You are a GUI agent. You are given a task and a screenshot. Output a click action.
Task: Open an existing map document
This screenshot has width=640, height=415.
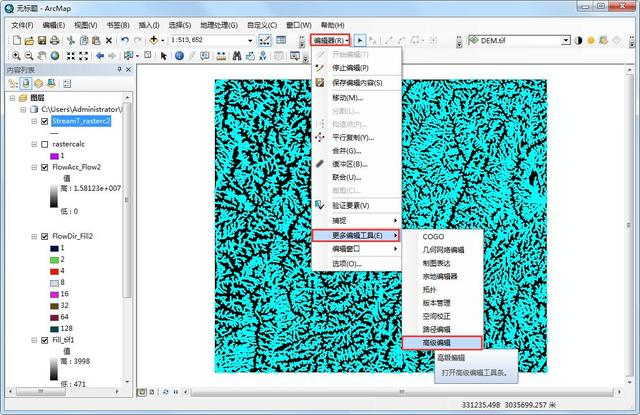click(x=29, y=40)
